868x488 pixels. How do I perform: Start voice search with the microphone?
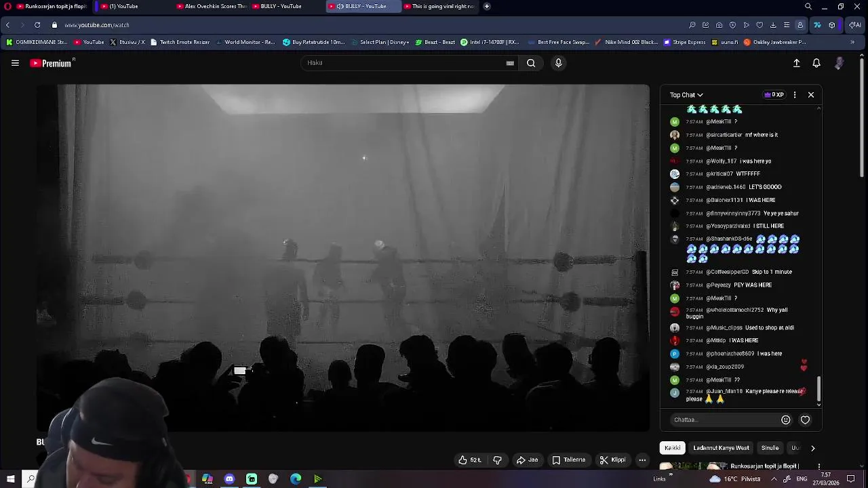(558, 63)
